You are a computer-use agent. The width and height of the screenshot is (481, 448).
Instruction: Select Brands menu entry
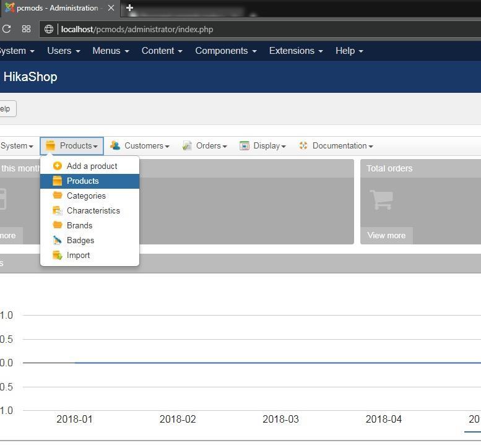(90, 225)
